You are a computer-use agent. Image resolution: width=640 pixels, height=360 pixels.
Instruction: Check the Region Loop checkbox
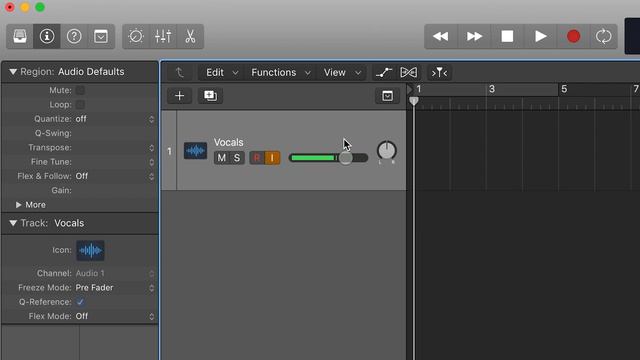point(80,104)
